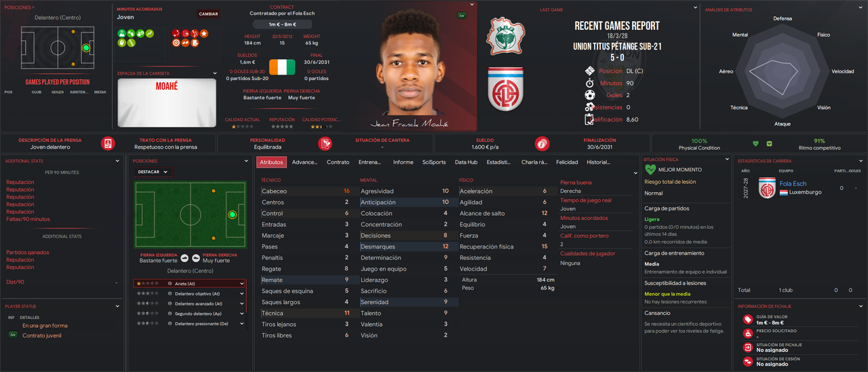Switch to the Contrato tab
Viewport: 868px width, 372px height.
(338, 162)
